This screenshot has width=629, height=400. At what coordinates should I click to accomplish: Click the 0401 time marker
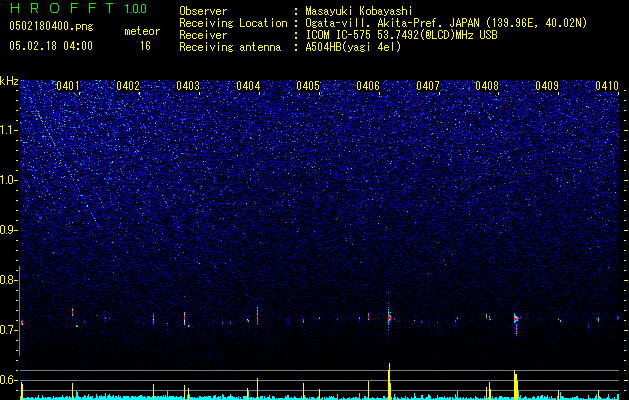[68, 86]
